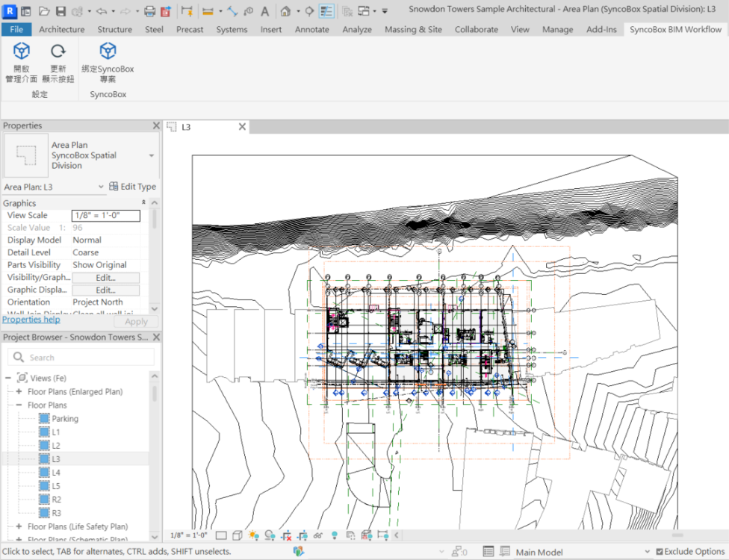The image size is (729, 560).
Task: Click the drawing area horizontal scrollbar thumb
Action: point(677,535)
